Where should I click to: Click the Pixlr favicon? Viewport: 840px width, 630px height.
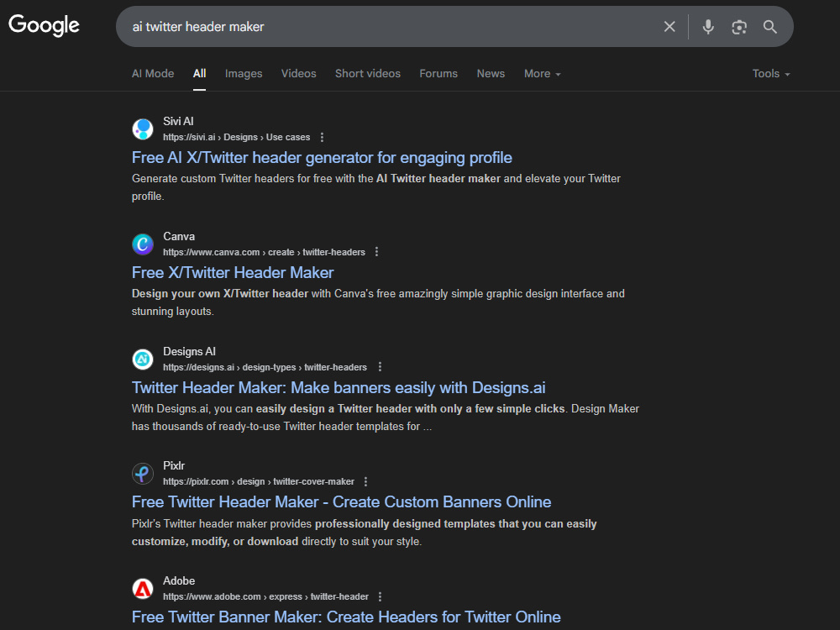click(x=143, y=474)
